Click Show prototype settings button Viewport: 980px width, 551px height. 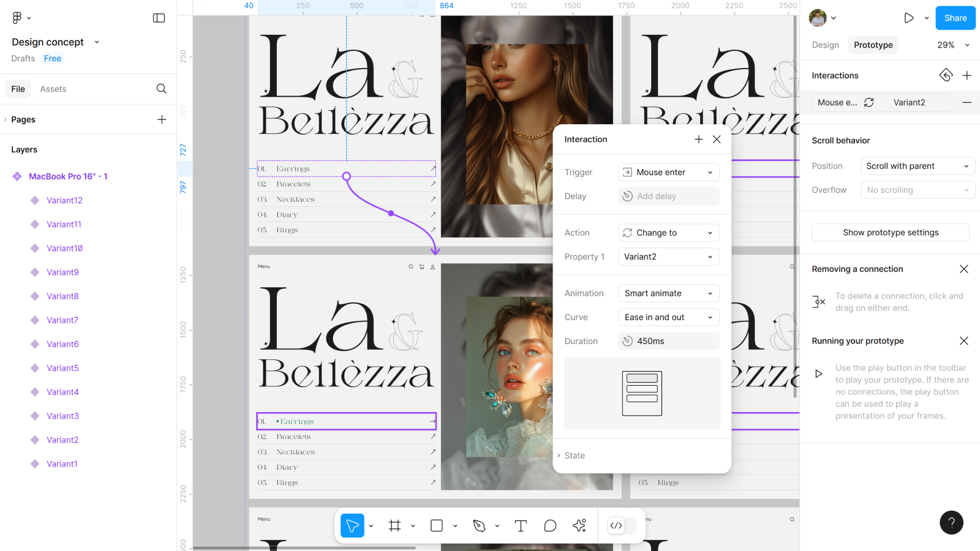coord(890,233)
